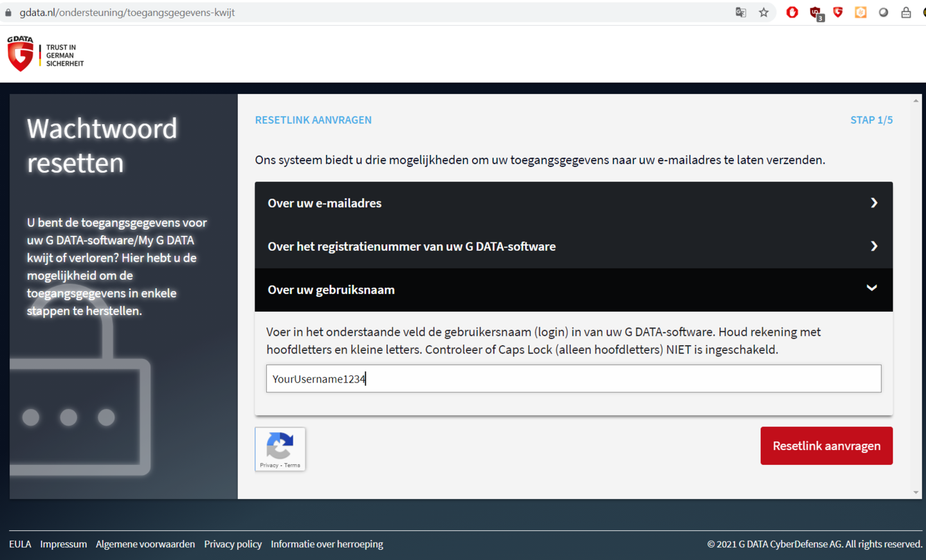Screen dimensions: 926x560
Task: Click reCAPTCHA Terms link
Action: tap(293, 465)
